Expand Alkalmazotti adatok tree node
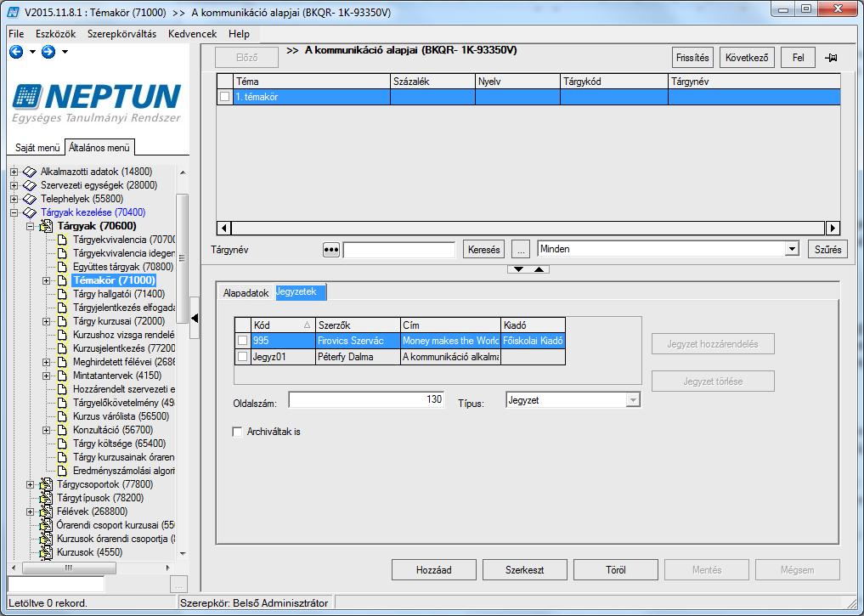Image resolution: width=864 pixels, height=616 pixels. pyautogui.click(x=14, y=172)
